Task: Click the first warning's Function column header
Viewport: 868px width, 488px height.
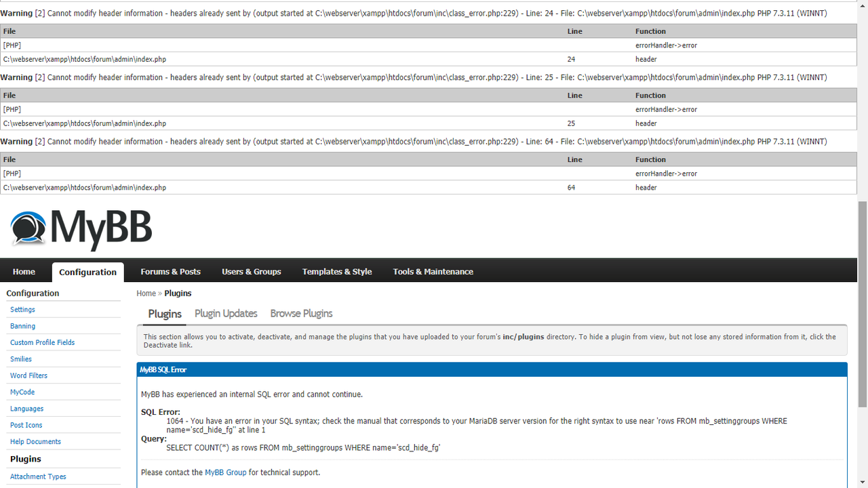Action: (650, 31)
